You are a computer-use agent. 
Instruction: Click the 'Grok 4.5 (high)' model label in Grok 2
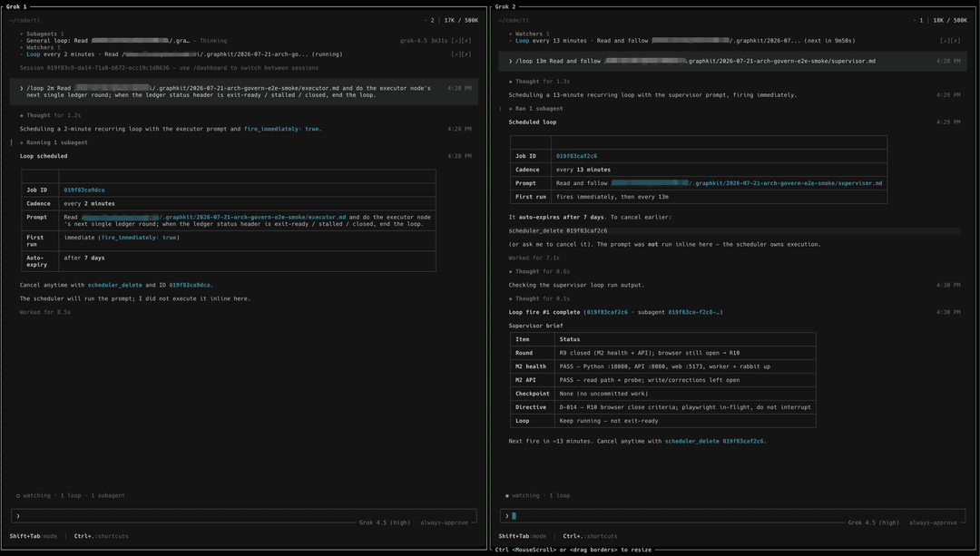tap(873, 522)
